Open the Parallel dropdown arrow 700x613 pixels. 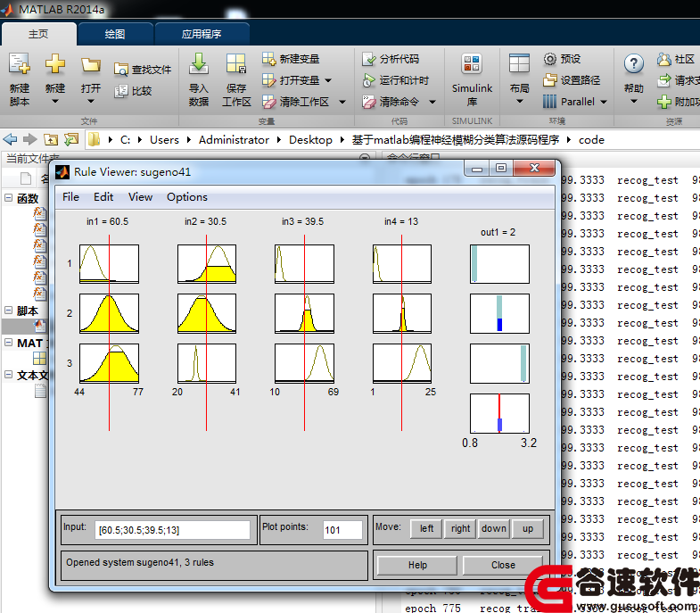pyautogui.click(x=604, y=102)
